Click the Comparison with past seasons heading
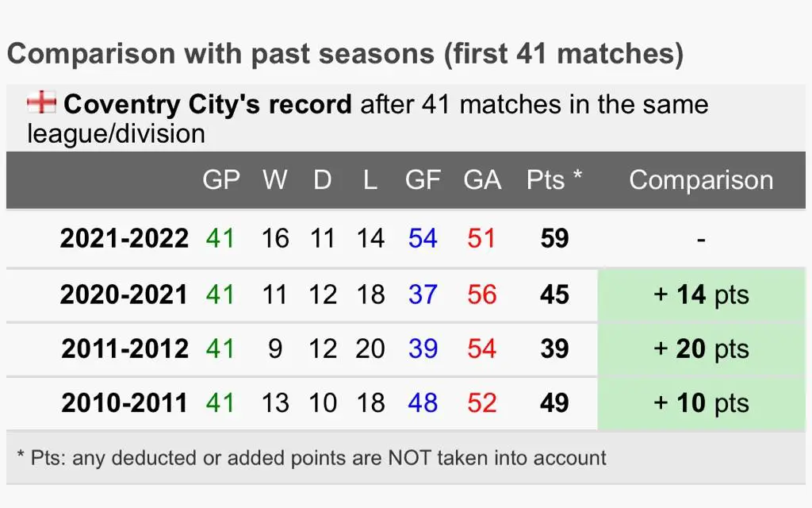Screen dimensions: 812x508 point(345,54)
